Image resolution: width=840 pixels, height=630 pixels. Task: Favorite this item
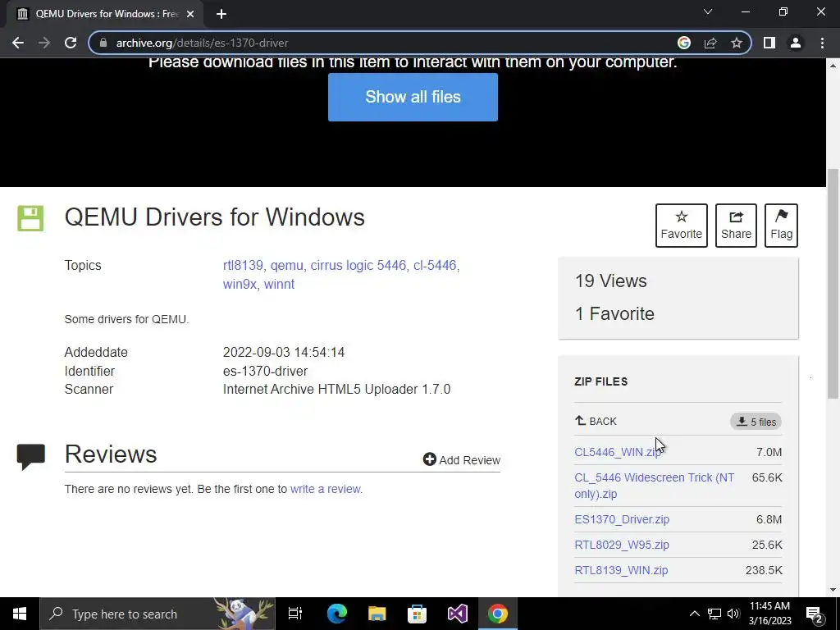pos(682,226)
